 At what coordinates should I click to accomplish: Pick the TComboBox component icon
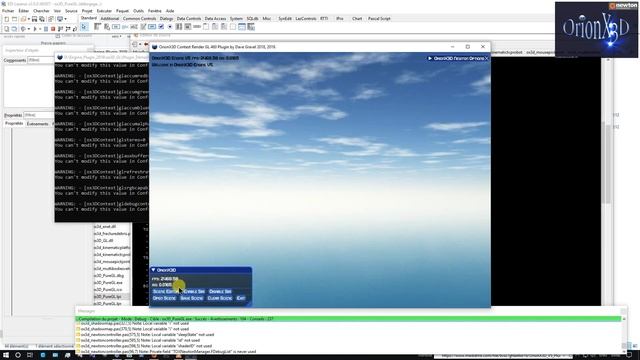188,27
